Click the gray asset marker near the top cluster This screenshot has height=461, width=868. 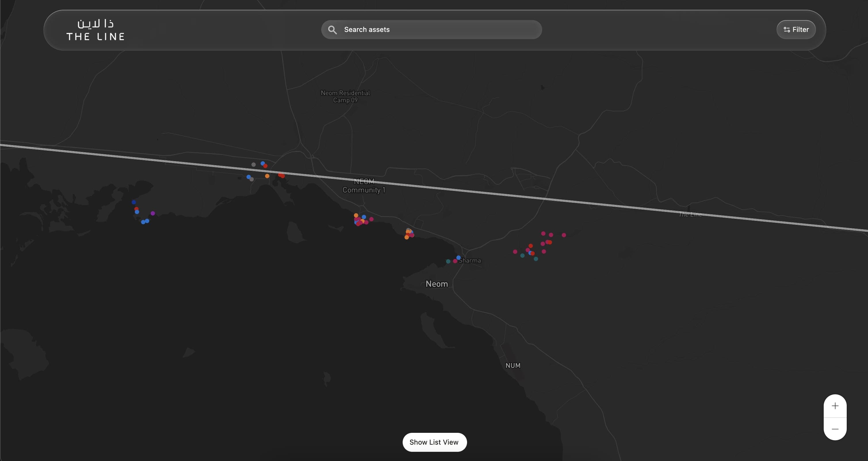[254, 165]
